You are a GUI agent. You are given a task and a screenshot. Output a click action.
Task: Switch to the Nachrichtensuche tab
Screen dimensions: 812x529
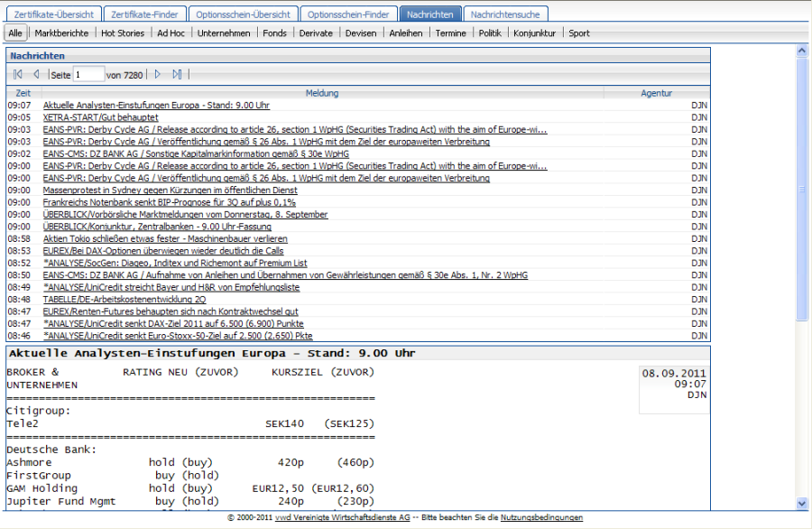[x=505, y=14]
